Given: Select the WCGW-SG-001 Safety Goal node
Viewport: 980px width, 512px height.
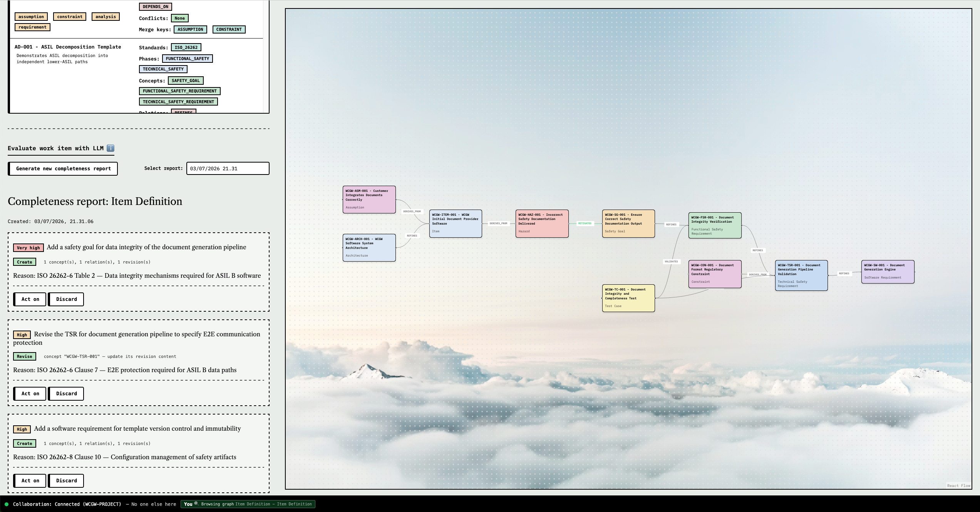Looking at the screenshot, I should tap(628, 223).
